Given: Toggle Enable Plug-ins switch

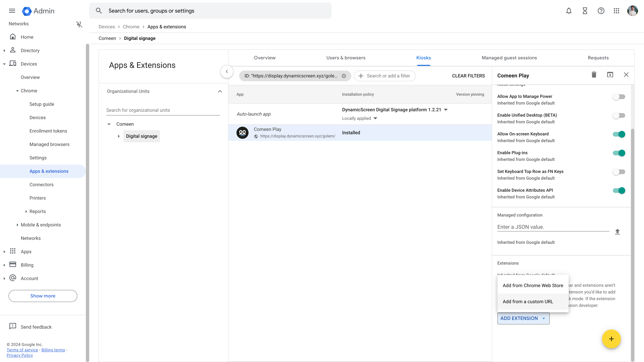Looking at the screenshot, I should pyautogui.click(x=619, y=153).
